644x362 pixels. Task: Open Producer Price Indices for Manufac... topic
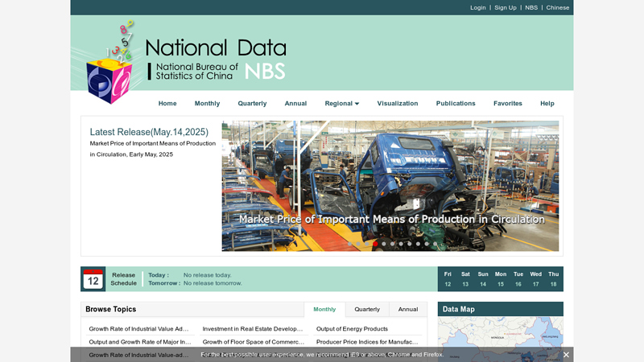[x=367, y=342]
